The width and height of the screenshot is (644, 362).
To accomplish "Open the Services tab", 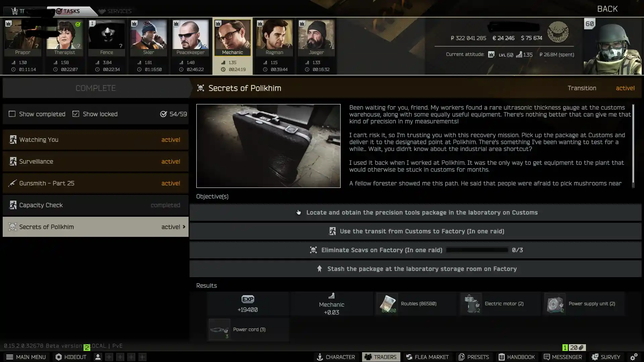I will (x=115, y=11).
